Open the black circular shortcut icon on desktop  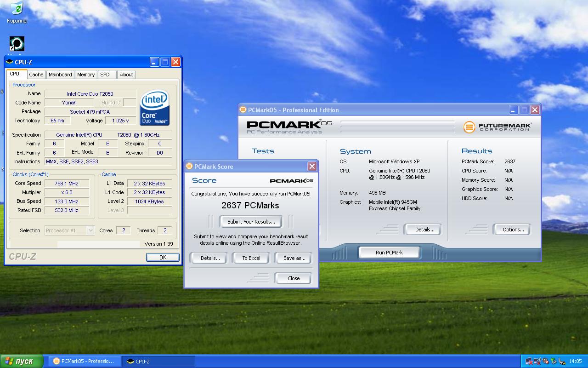(17, 44)
